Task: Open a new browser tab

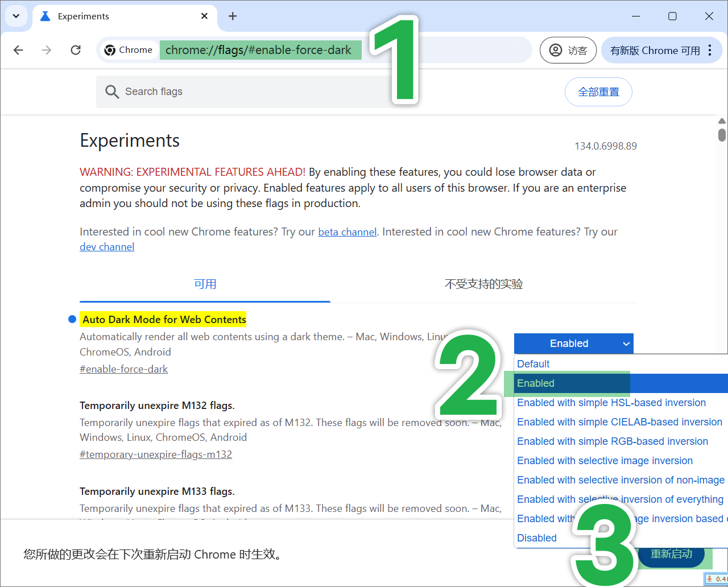Action: pyautogui.click(x=233, y=16)
